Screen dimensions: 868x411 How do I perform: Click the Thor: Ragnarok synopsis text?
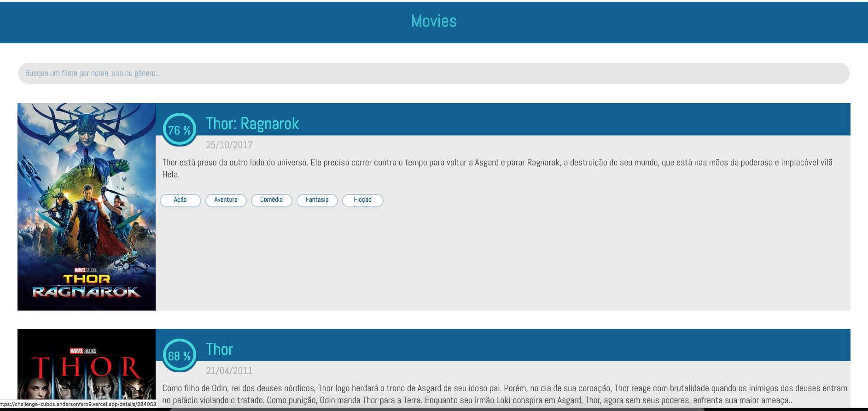497,168
